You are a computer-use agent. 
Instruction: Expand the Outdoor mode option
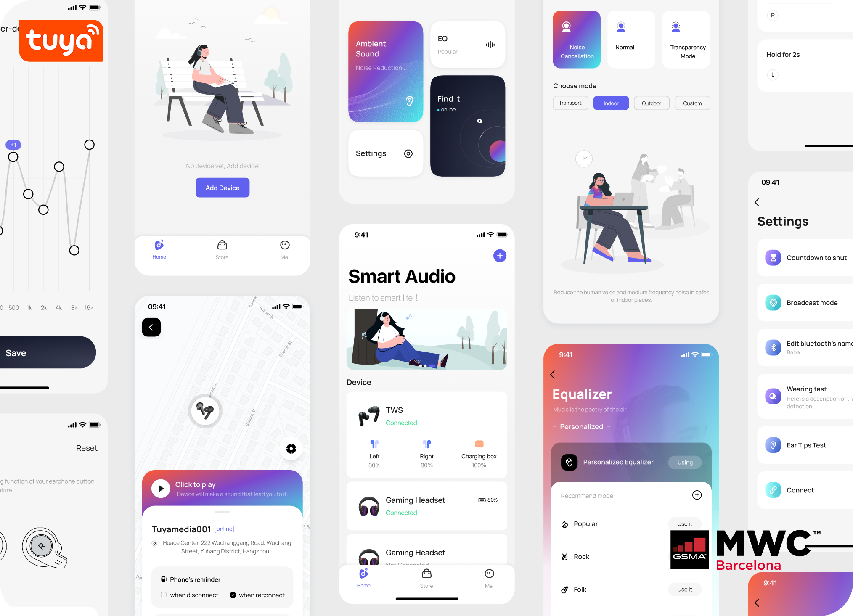pyautogui.click(x=652, y=103)
